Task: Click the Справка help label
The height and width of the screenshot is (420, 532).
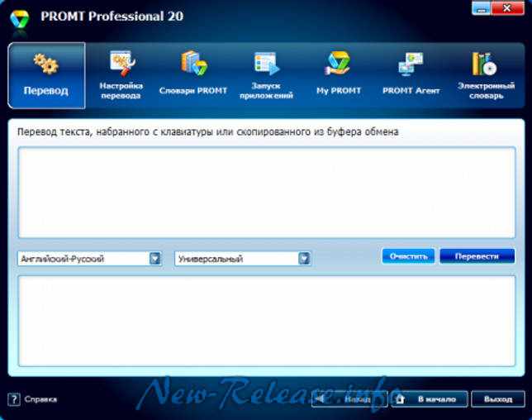Action: (x=40, y=399)
